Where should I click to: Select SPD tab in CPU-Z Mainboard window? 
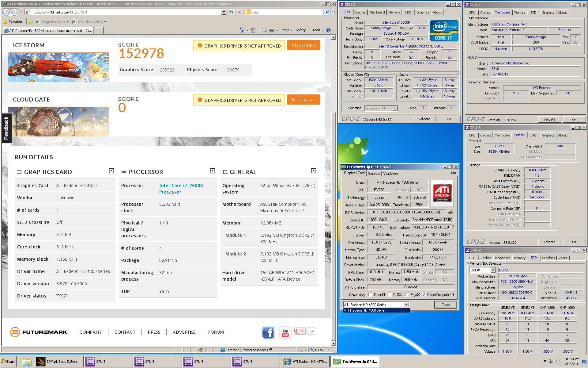(533, 13)
